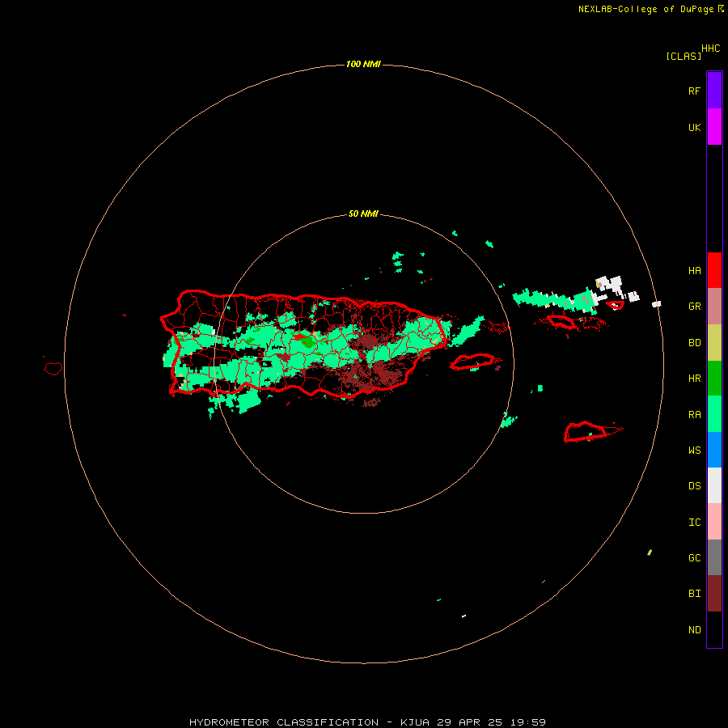Viewport: 728px width, 728px height.
Task: Click the Hydrometeor Classification KJUA title text
Action: (367, 722)
